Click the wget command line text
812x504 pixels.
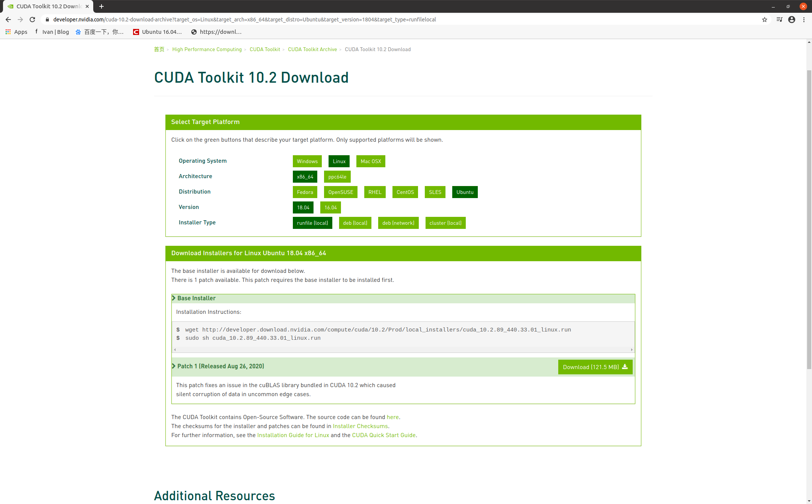click(x=378, y=330)
